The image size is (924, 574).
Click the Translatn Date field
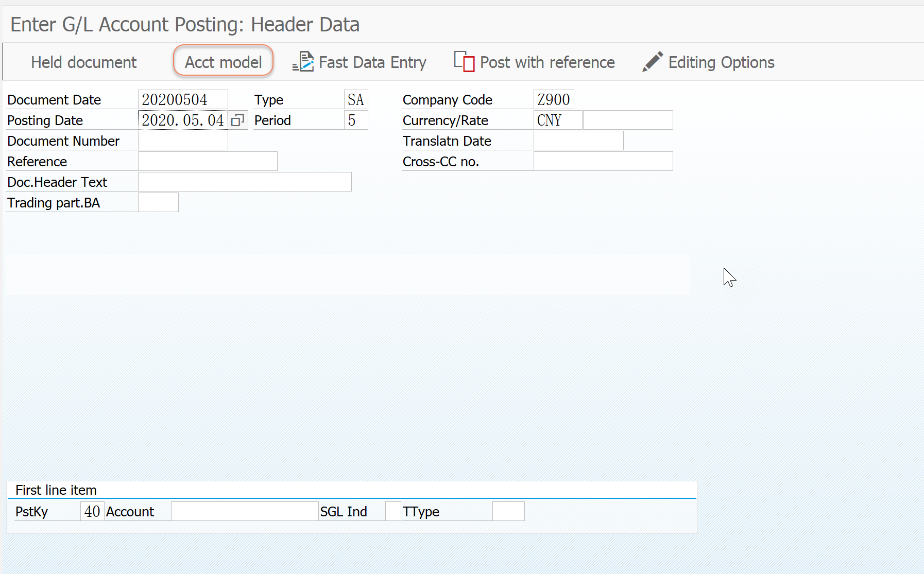(578, 140)
